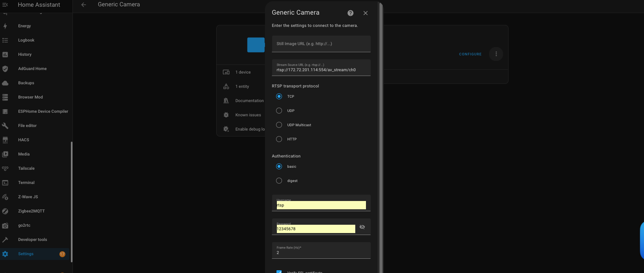This screenshot has width=644, height=273.
Task: Click the sidebar vertical scrollbar
Action: [x=72, y=202]
